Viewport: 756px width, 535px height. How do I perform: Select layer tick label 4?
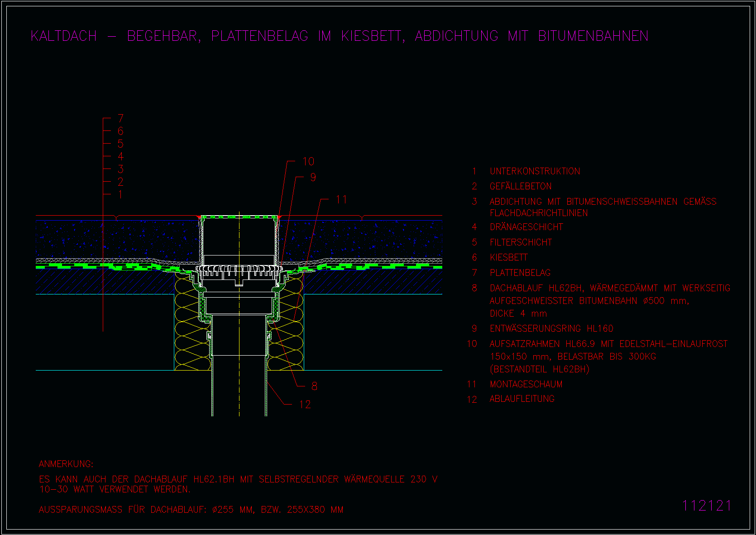coord(120,156)
